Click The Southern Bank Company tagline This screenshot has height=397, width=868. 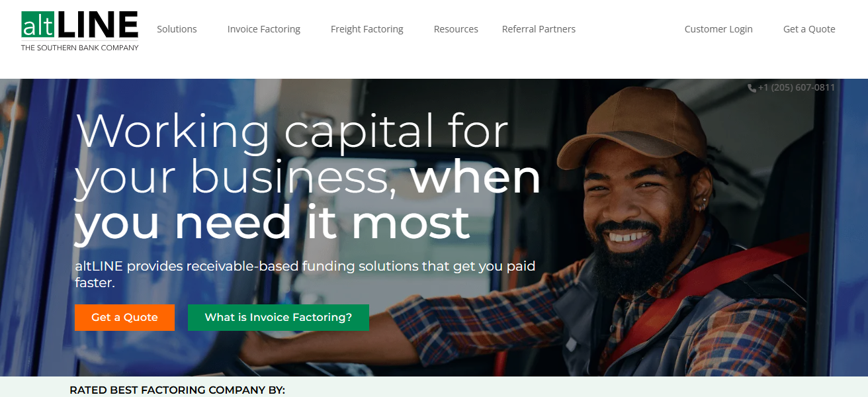pos(80,48)
